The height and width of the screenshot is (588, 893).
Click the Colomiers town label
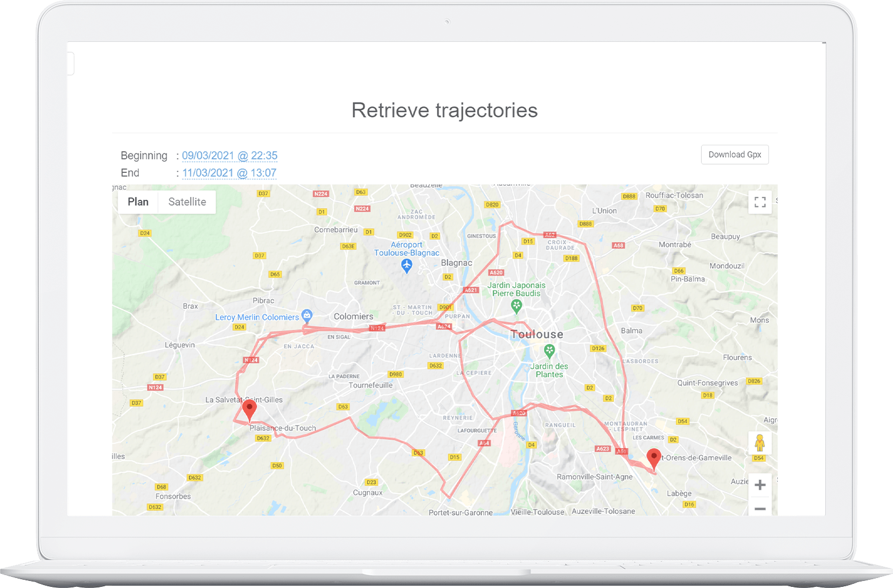[354, 316]
